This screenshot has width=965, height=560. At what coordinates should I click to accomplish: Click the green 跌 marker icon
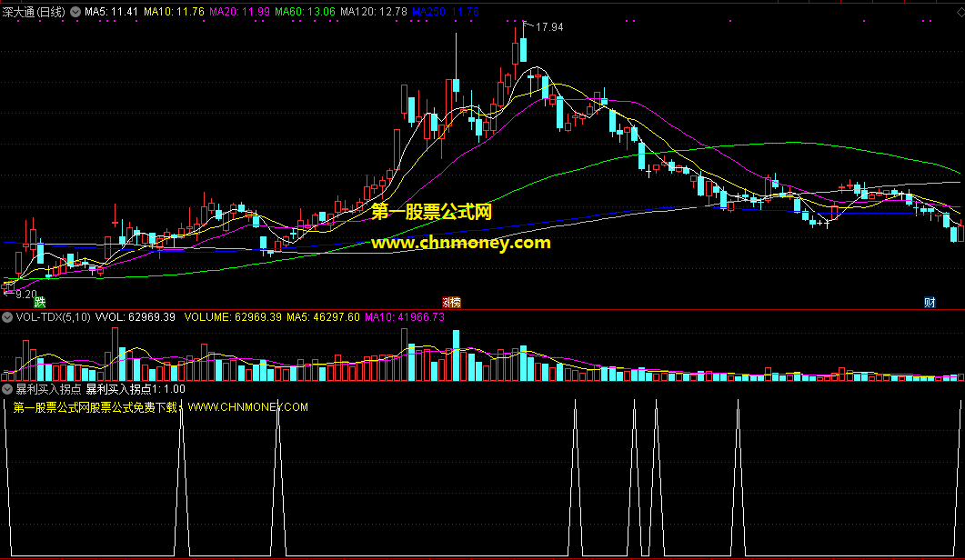pos(40,302)
